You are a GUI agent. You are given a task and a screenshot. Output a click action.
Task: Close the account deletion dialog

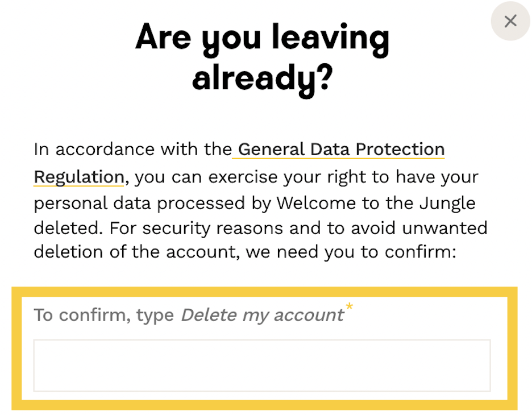[x=510, y=22]
